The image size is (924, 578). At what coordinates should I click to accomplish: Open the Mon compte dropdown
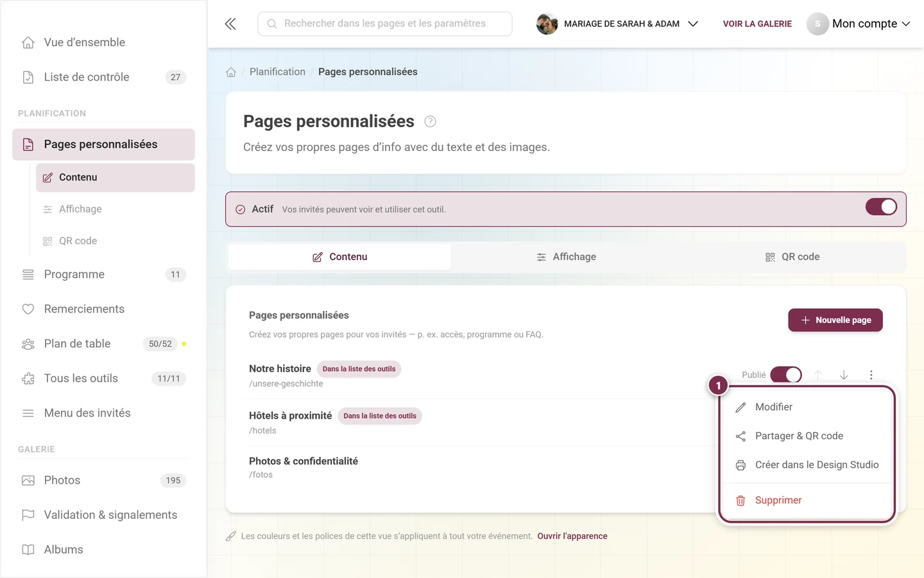click(859, 24)
